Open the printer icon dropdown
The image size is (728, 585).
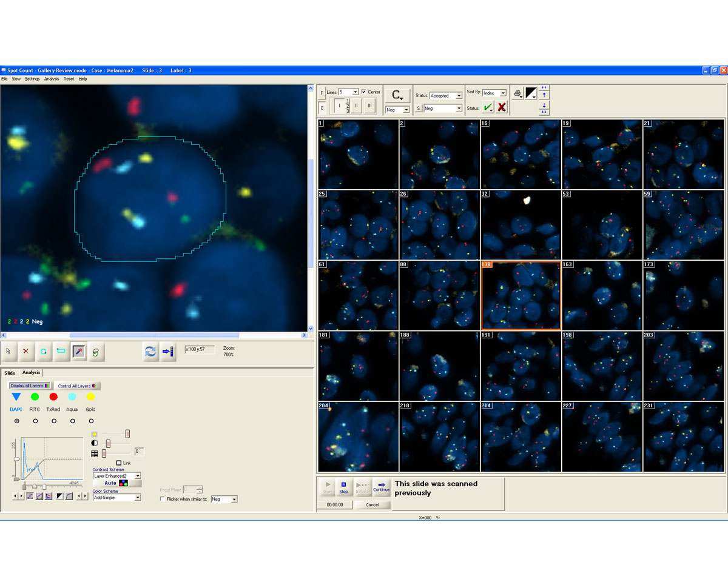tap(518, 93)
